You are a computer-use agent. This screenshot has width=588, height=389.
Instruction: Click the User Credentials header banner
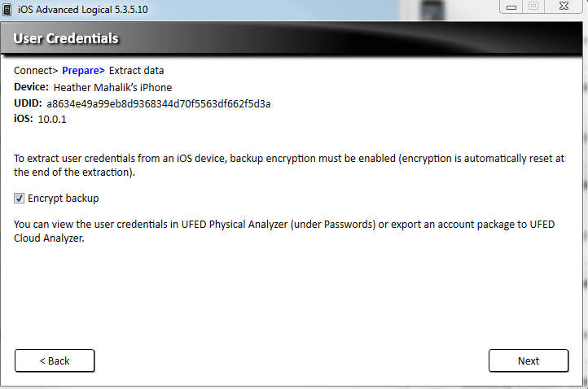[292, 38]
